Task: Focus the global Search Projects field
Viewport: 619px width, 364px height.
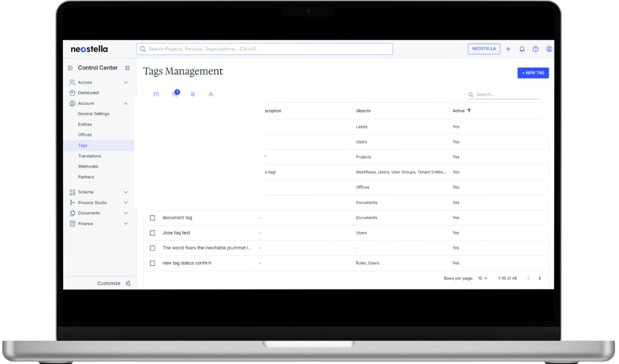Action: pyautogui.click(x=264, y=49)
